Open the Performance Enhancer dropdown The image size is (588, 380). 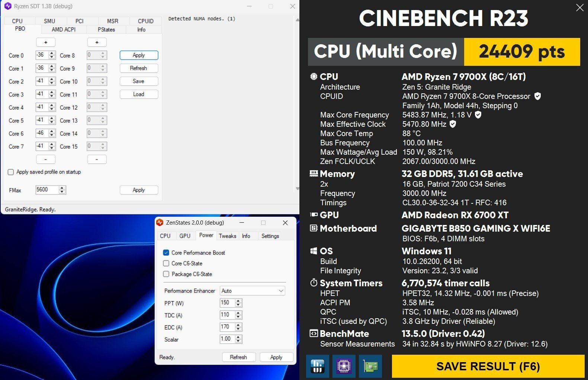tap(253, 291)
